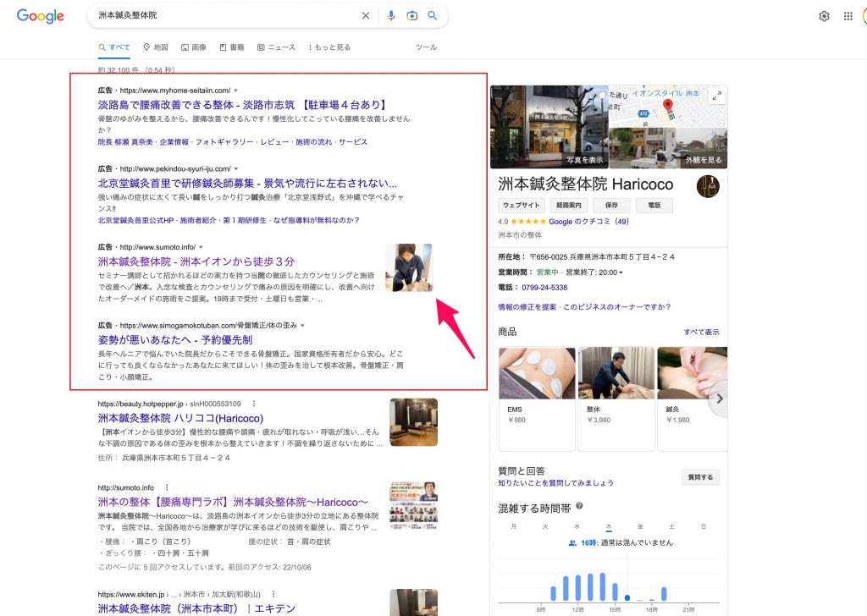Click the ad thumbnail of the therapist
The image size is (867, 616).
tap(409, 268)
